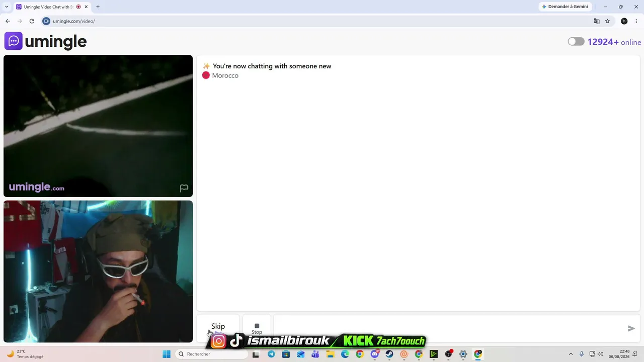Open Task View from the taskbar
The image size is (644, 362).
[256, 354]
